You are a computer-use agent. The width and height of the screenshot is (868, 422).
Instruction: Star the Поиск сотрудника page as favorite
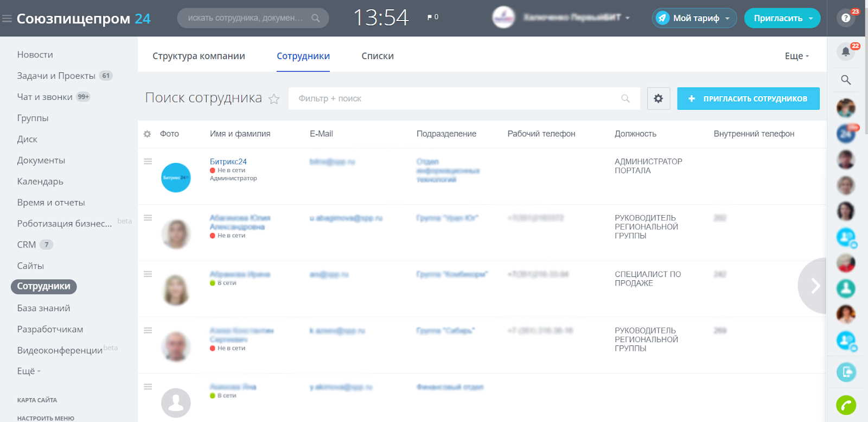click(x=274, y=99)
